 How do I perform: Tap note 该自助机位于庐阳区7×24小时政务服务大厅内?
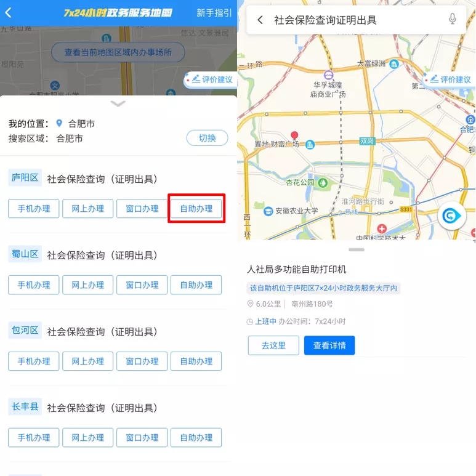coord(323,288)
